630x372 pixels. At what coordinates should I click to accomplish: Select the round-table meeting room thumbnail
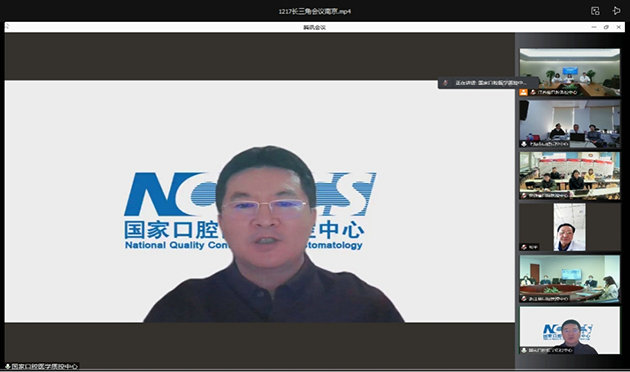(570, 279)
